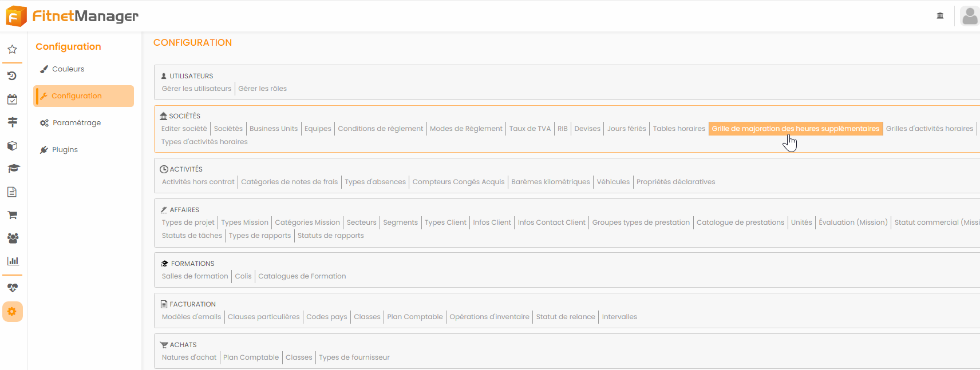Click the FitnetManager logo

coord(73,16)
